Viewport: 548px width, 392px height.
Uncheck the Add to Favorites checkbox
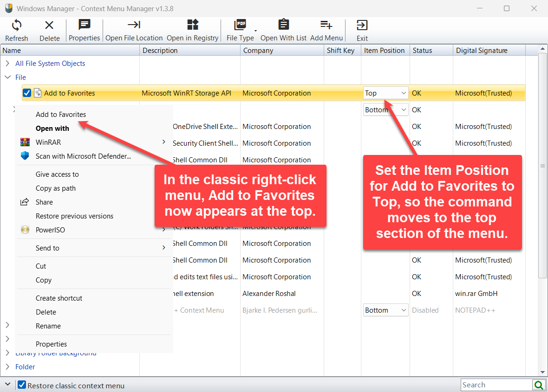point(27,93)
